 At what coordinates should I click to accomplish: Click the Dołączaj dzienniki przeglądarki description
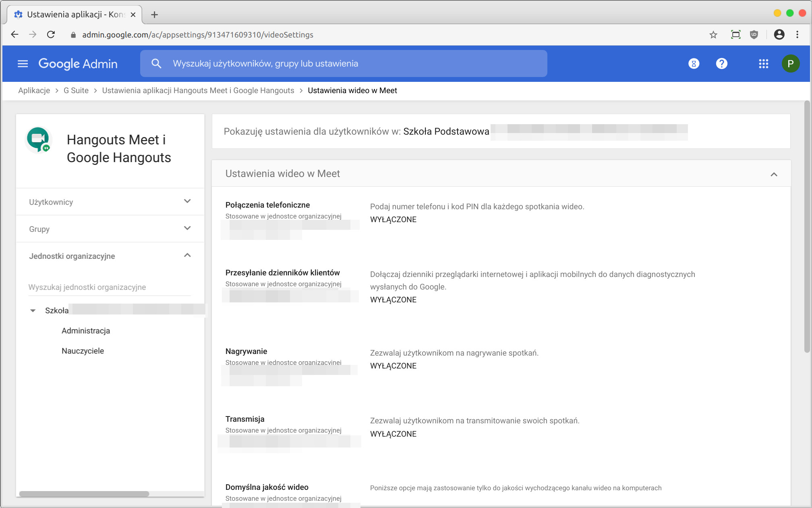(x=532, y=280)
